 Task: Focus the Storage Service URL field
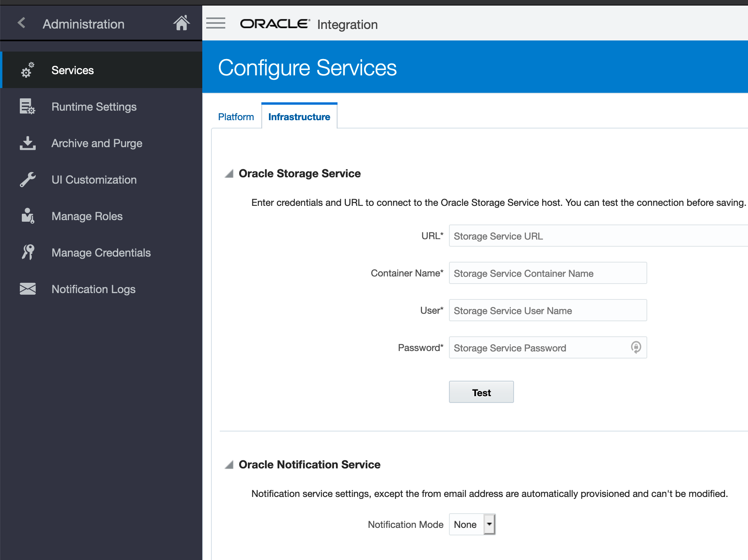click(x=598, y=236)
